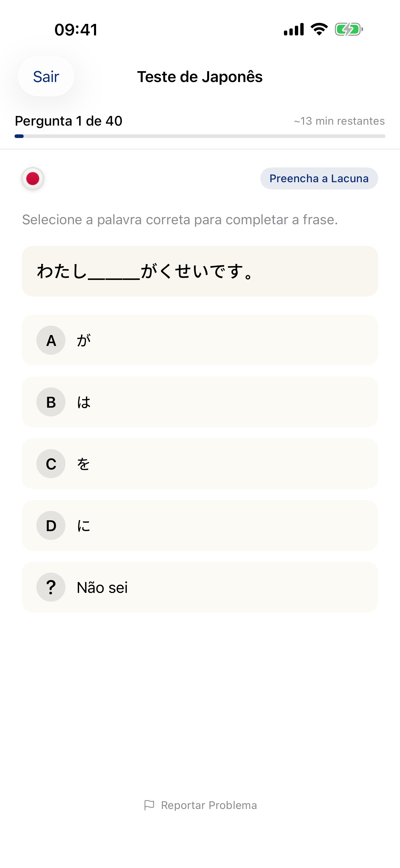Select answer option が
Screen dimensions: 400x868
(200, 340)
